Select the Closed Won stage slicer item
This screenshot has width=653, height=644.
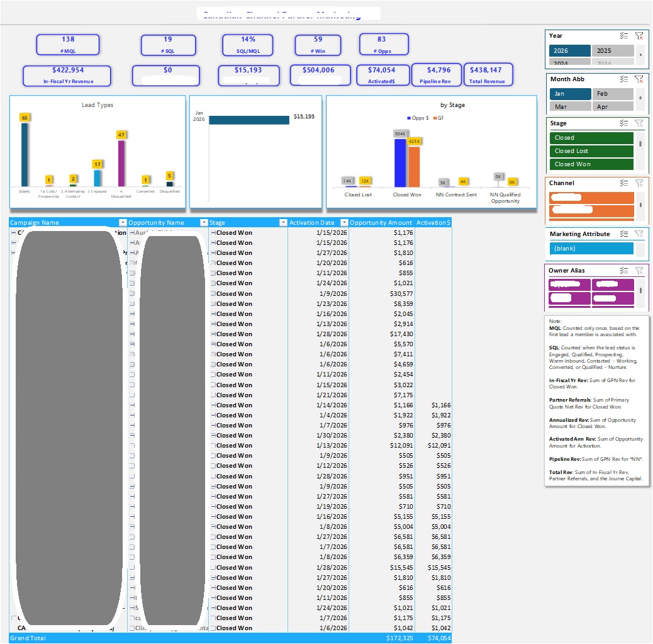(591, 164)
